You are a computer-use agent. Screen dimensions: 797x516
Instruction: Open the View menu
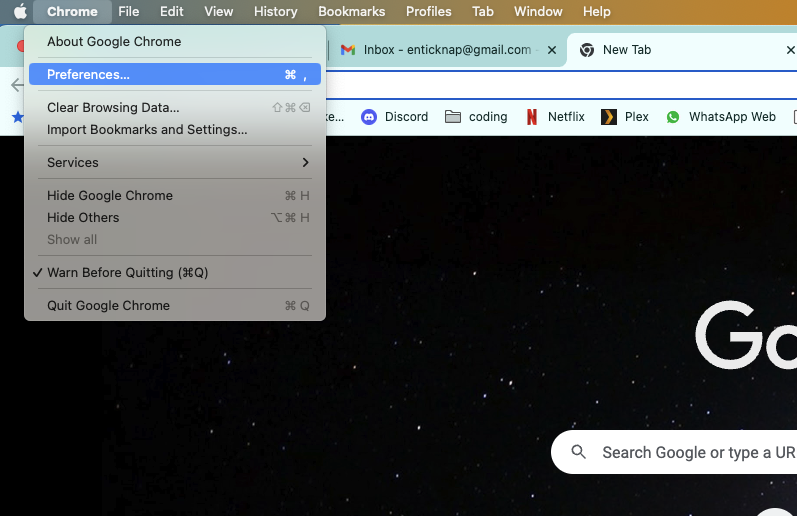(x=219, y=11)
